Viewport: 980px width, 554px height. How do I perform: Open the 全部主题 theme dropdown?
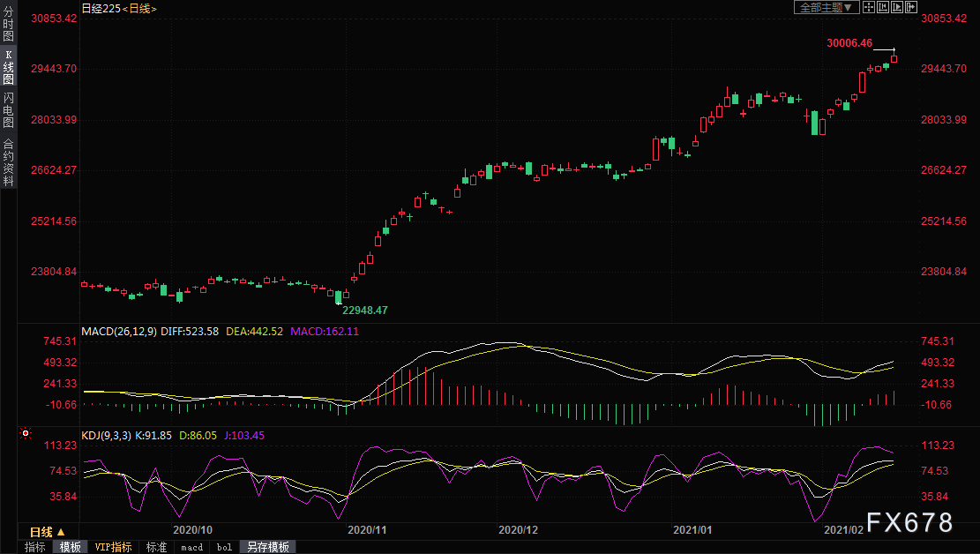(827, 8)
